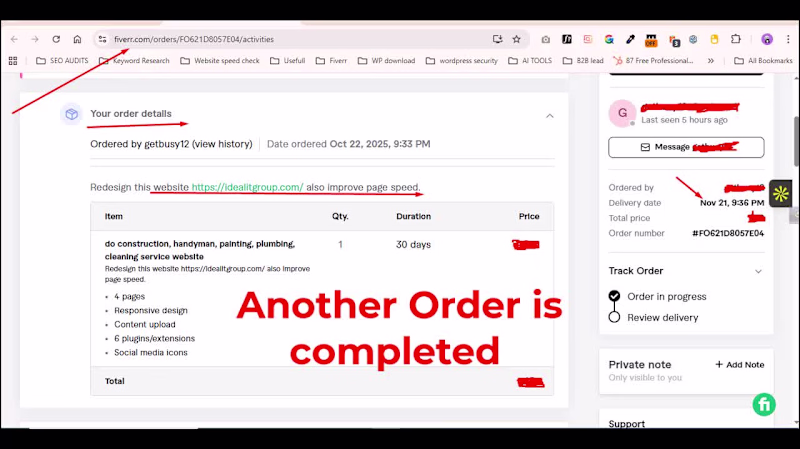The height and width of the screenshot is (449, 800).
Task: Add a private note with Add Note
Action: point(740,364)
